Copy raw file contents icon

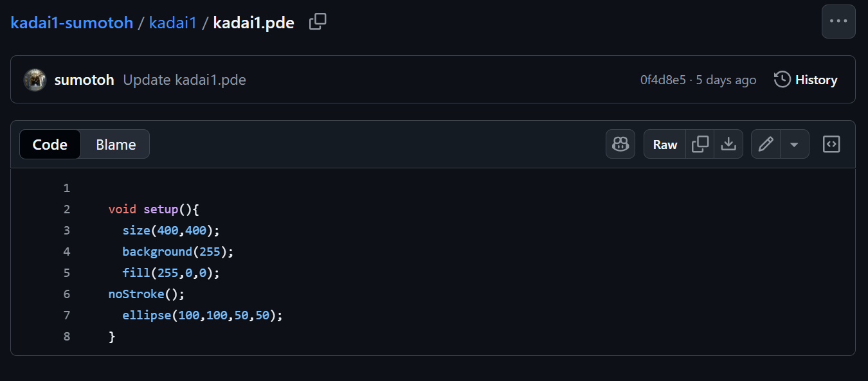pos(700,144)
